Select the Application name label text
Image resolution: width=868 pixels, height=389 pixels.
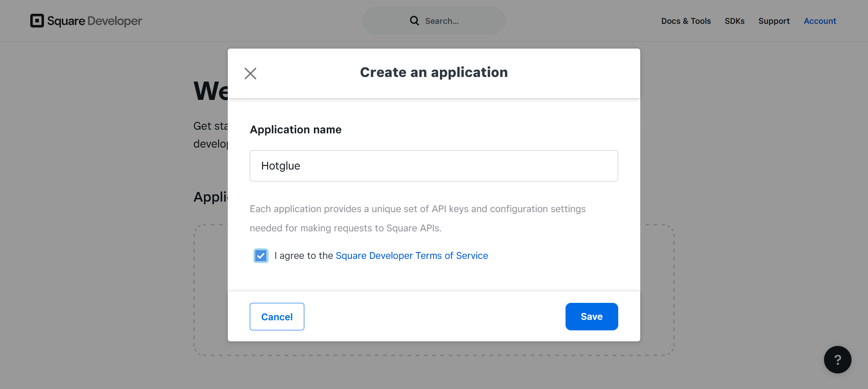click(x=296, y=130)
